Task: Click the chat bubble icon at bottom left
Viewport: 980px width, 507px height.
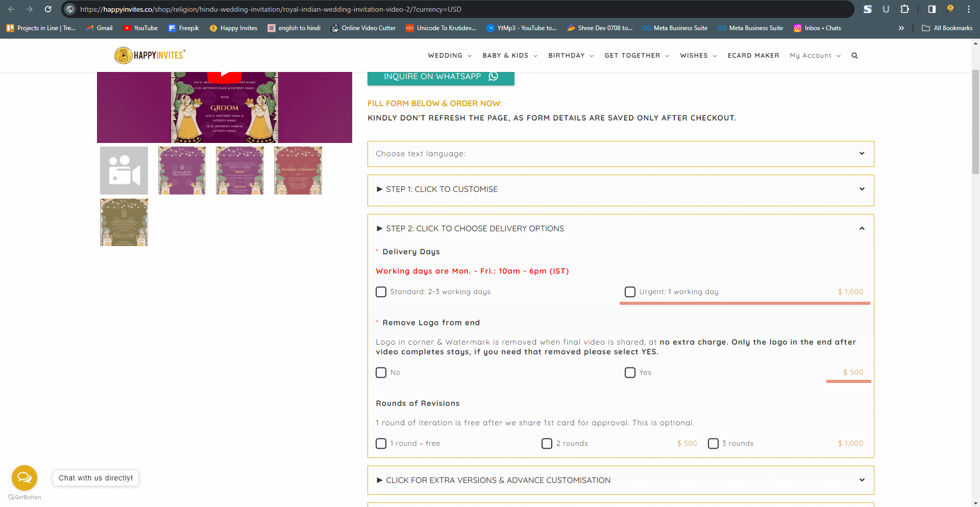Action: pos(24,477)
